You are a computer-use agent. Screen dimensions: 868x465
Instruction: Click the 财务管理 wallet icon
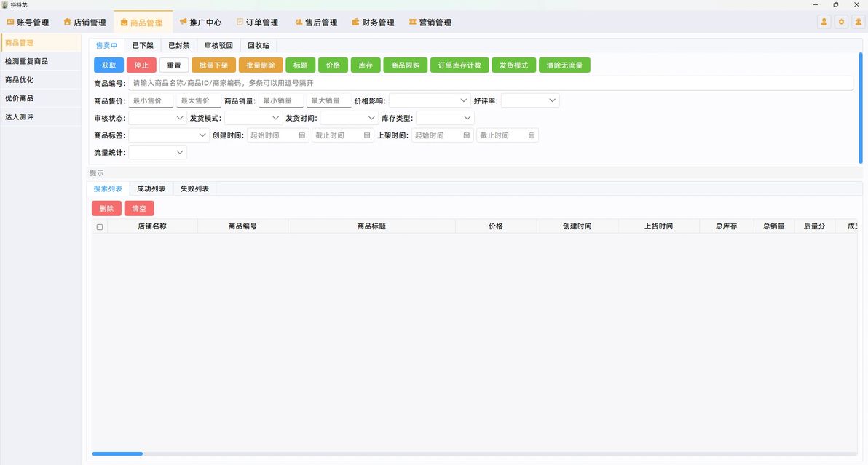[x=355, y=22]
